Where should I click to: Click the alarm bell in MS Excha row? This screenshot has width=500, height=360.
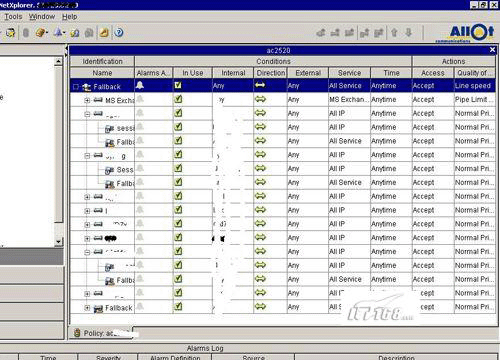pos(140,99)
